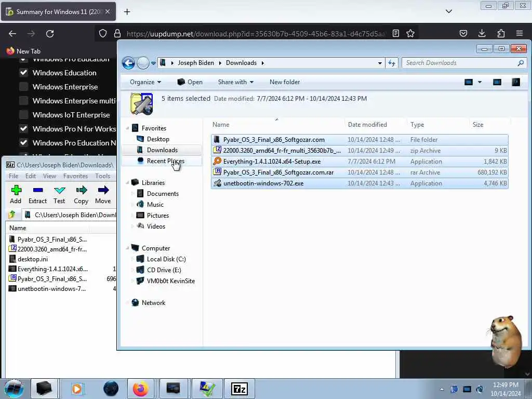Check the Windows Enterprise checkbox
Screen dimensions: 532x399
pos(23,87)
